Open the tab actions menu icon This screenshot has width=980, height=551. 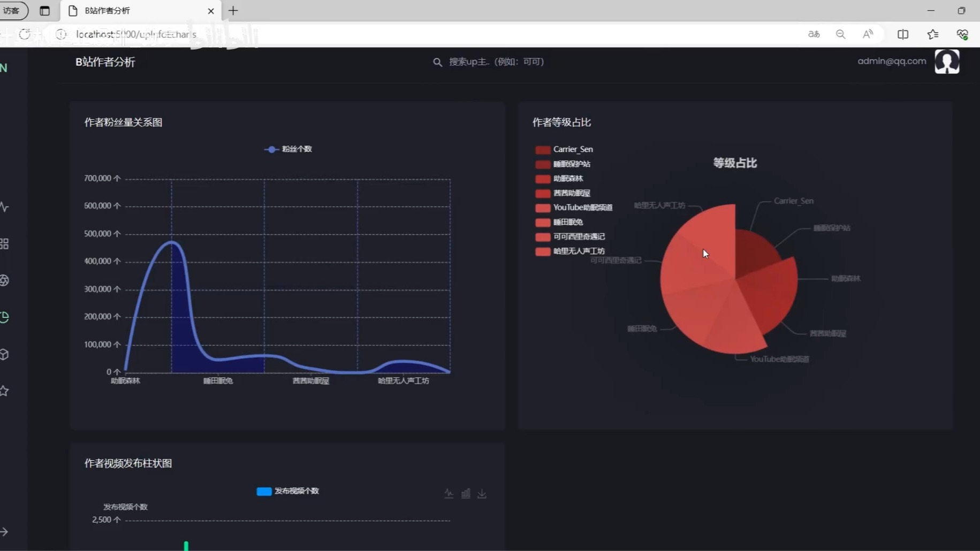pyautogui.click(x=44, y=11)
